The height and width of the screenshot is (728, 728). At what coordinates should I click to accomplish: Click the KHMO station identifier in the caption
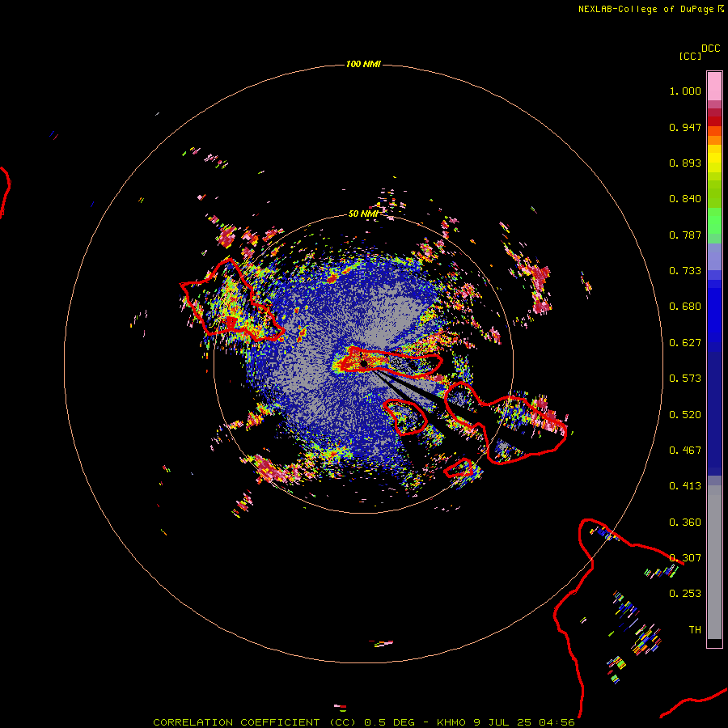point(451,722)
